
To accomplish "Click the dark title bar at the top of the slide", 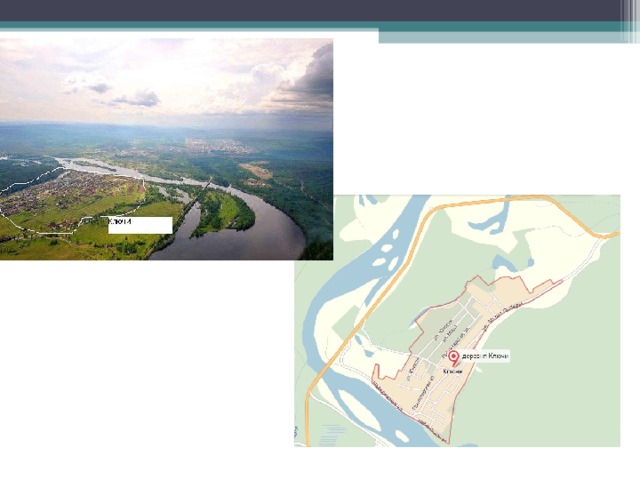I will 320,10.
